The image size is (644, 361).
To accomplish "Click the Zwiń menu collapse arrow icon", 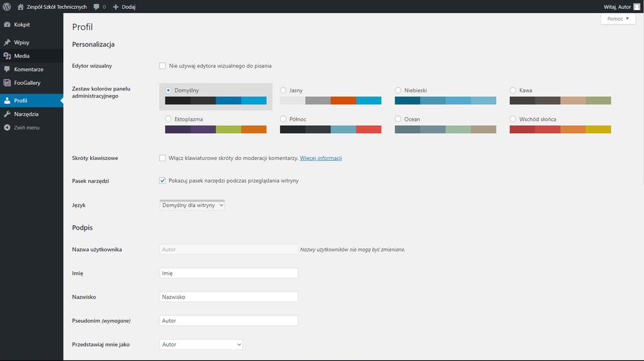I will [7, 128].
